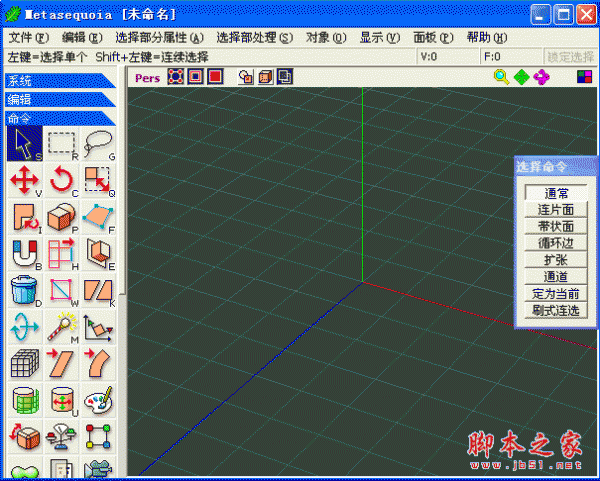Select the balance scale tool icon
The image size is (600, 481).
(x=61, y=437)
